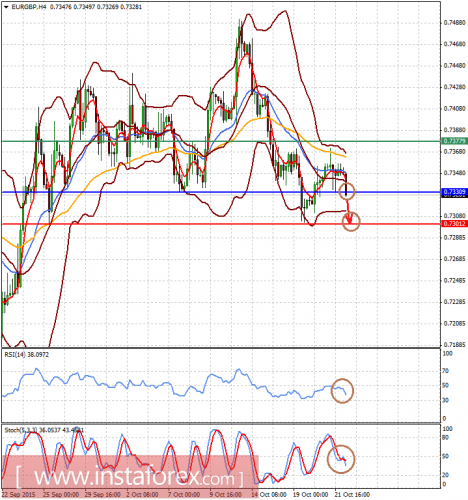
Task: Select the blue 0.73309 price tag
Action: pos(454,192)
